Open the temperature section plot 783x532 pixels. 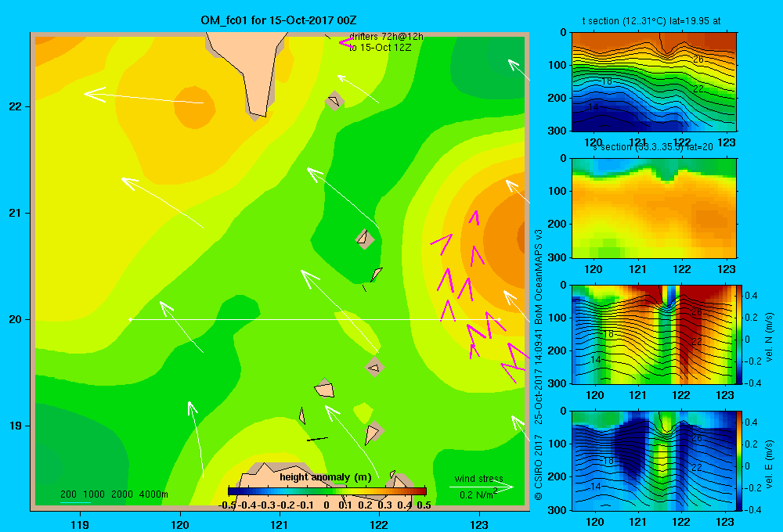point(654,82)
